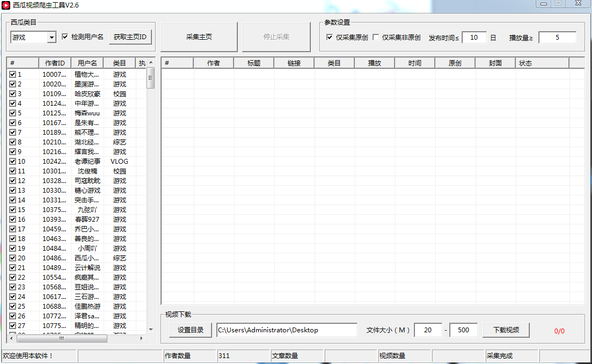Select author row 沈俊楠 in list
Image resolution: width=592 pixels, height=364 pixels.
pos(87,171)
